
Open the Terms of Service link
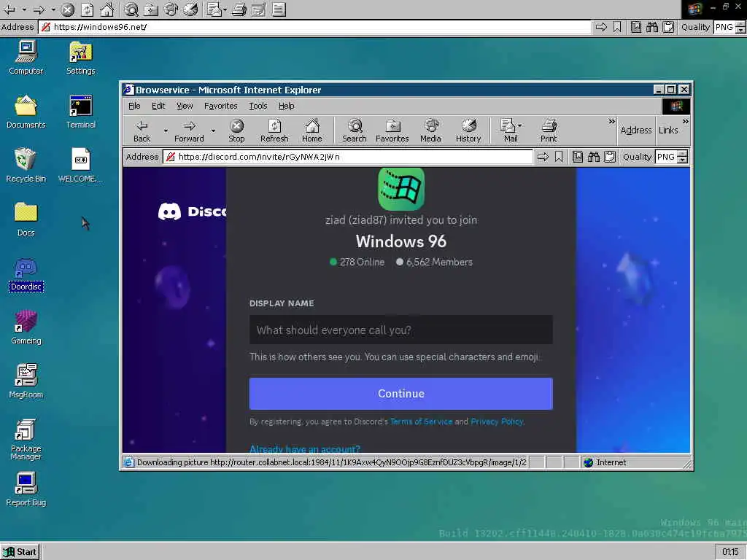[421, 421]
